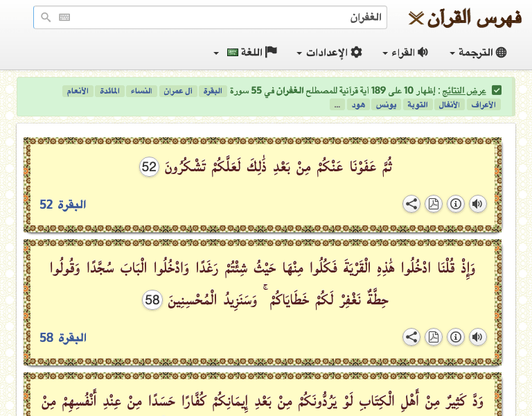Open the virtual keyboard icon in search box
This screenshot has width=532, height=416.
64,17
